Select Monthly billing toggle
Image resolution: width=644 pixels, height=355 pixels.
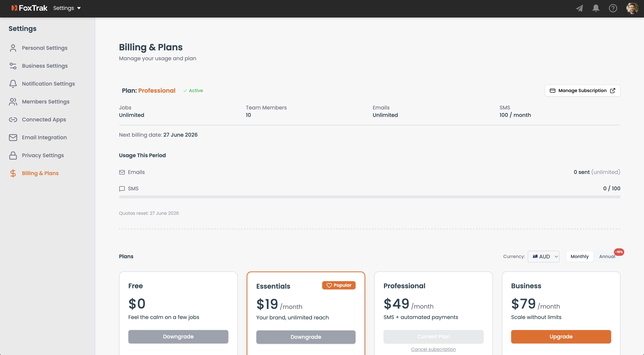[579, 257]
